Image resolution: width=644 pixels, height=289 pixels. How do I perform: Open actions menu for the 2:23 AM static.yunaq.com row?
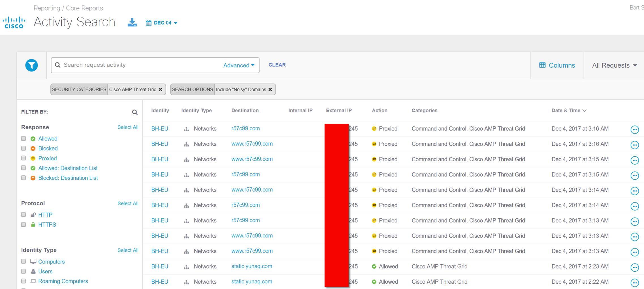[x=634, y=267]
